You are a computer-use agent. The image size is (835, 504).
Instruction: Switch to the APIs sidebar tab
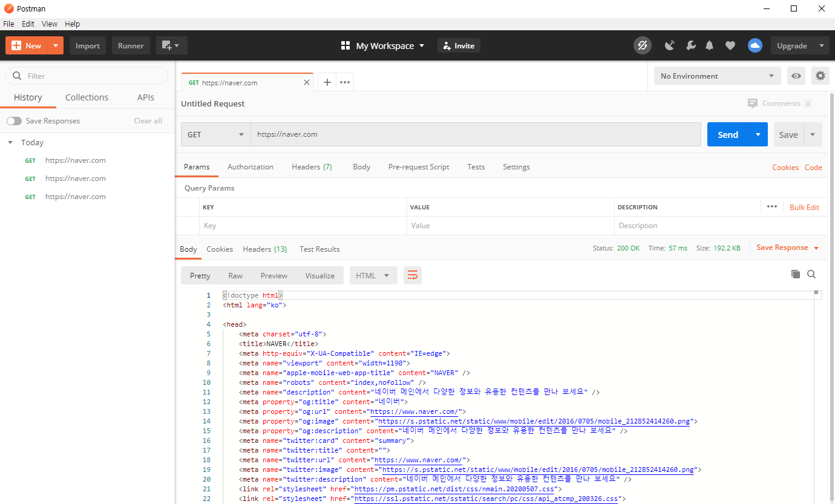pos(145,97)
